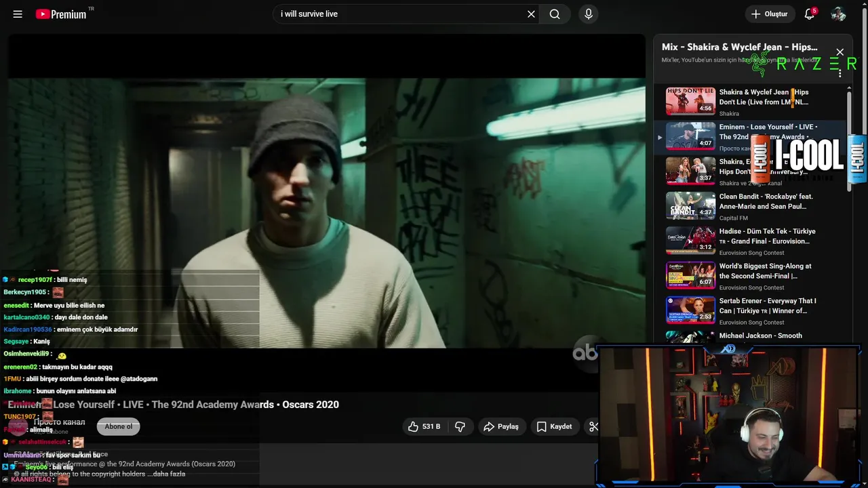Play Shakira 3:37 anniversary video thumbnail

690,171
